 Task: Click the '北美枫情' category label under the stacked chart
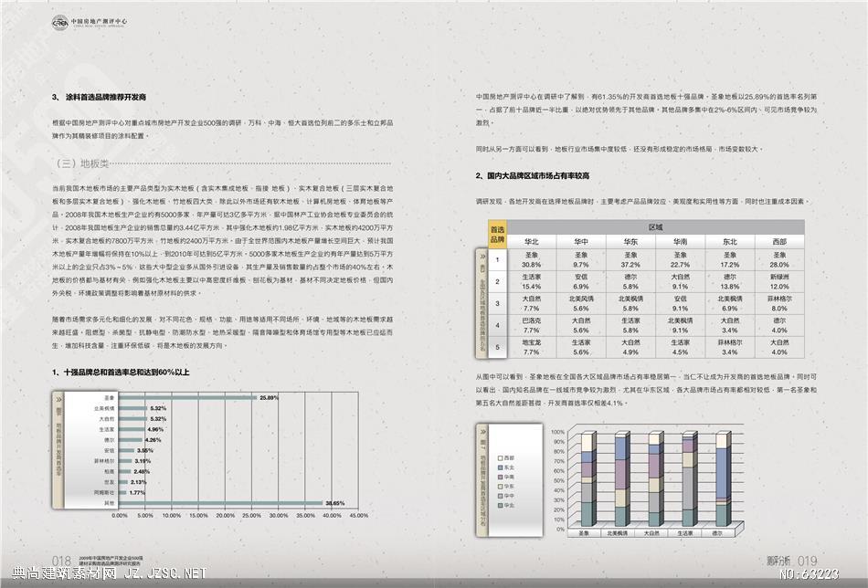618,533
